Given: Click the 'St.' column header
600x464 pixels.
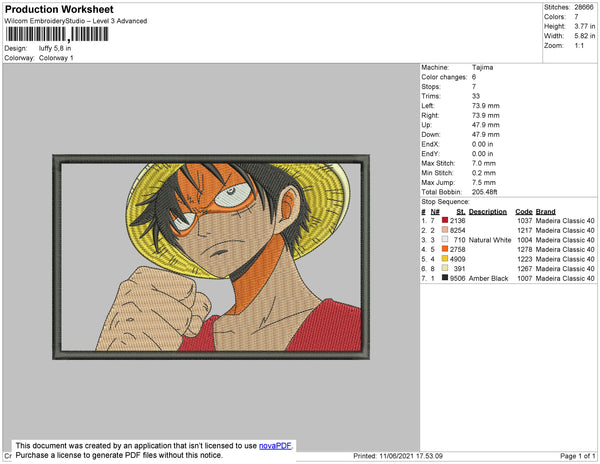Looking at the screenshot, I should click(460, 212).
